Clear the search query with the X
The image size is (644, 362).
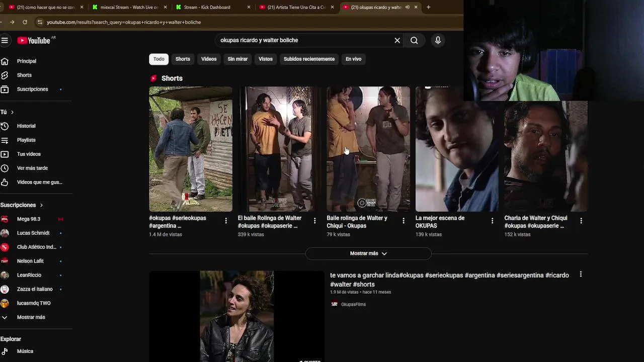[x=397, y=40]
